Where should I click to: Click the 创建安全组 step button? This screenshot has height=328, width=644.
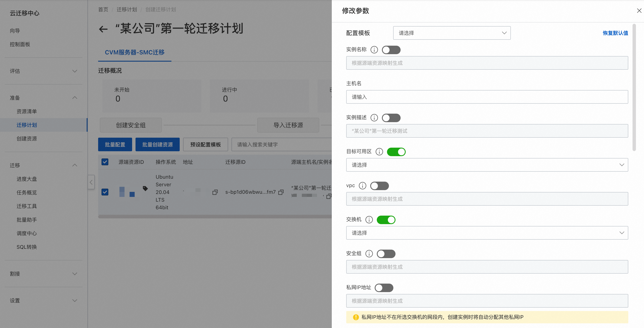(131, 125)
